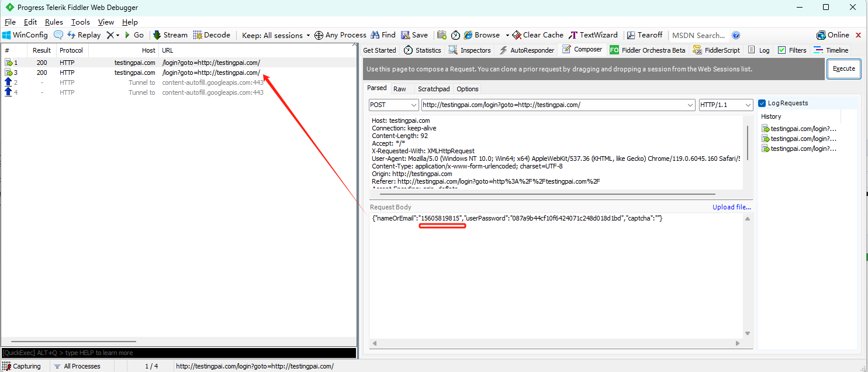Viewport: 868px width, 372px height.
Task: Open the Timeline tab
Action: pyautogui.click(x=831, y=50)
